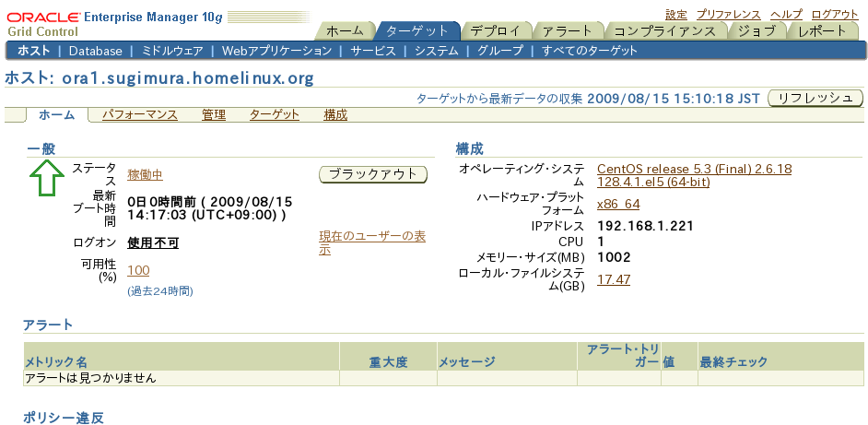Click 使用不可 logon value
Screen dimensions: 868x425
153,242
